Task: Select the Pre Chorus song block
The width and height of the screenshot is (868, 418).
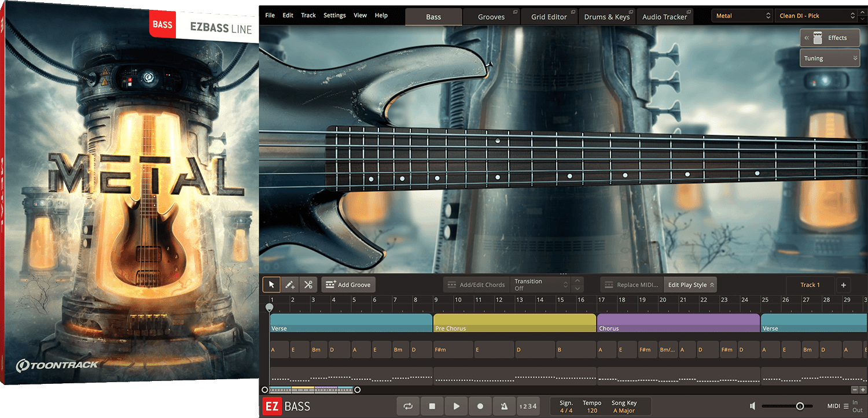Action: 514,322
